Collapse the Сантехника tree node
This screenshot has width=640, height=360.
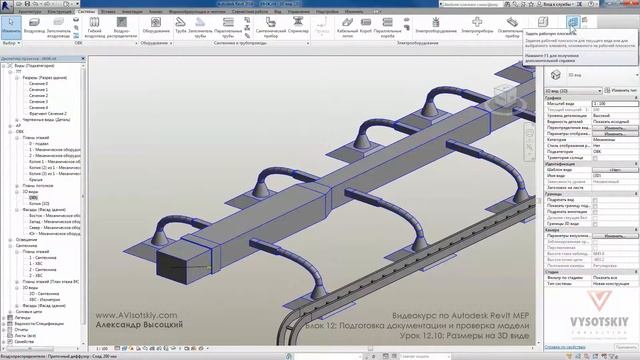pos(10,246)
